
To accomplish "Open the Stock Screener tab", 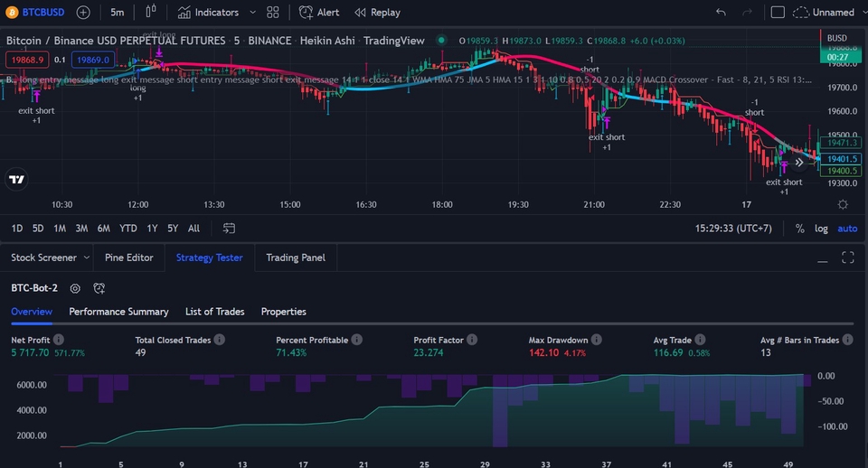I will pos(43,257).
